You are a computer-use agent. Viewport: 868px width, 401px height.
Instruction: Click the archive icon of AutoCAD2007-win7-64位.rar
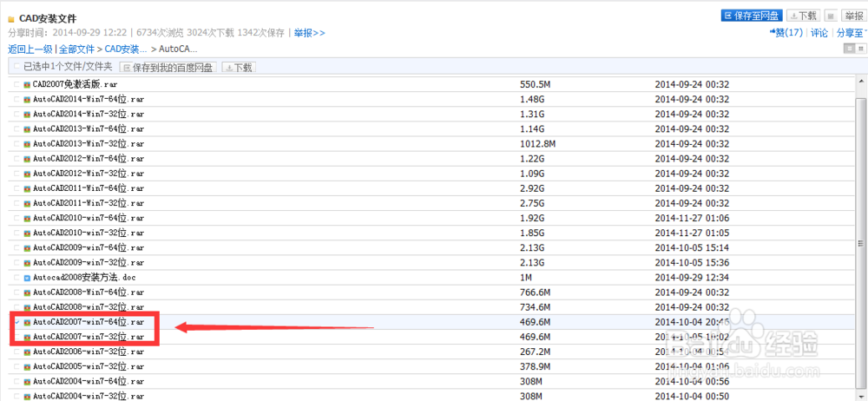click(27, 322)
